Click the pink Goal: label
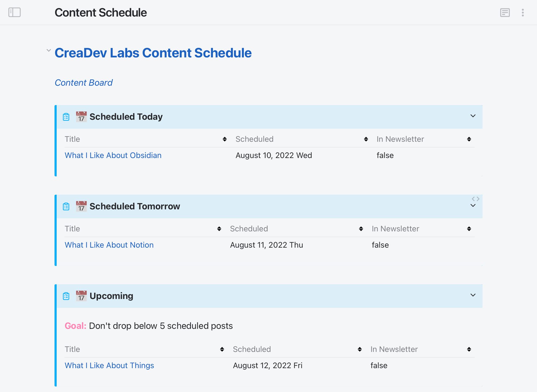 point(75,326)
